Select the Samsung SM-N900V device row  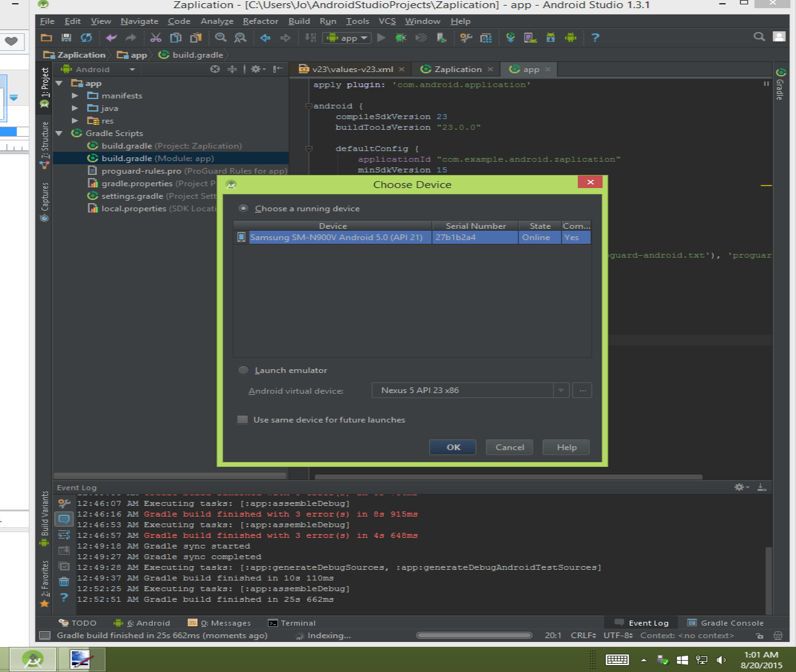337,237
